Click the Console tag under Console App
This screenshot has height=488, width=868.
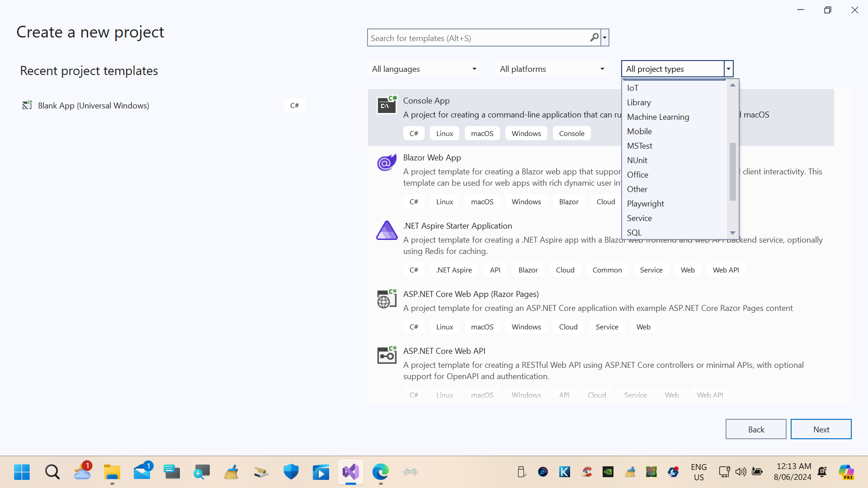point(571,133)
